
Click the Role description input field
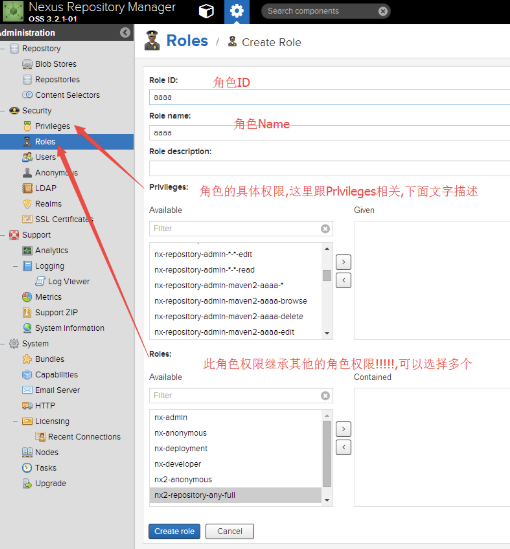point(329,168)
